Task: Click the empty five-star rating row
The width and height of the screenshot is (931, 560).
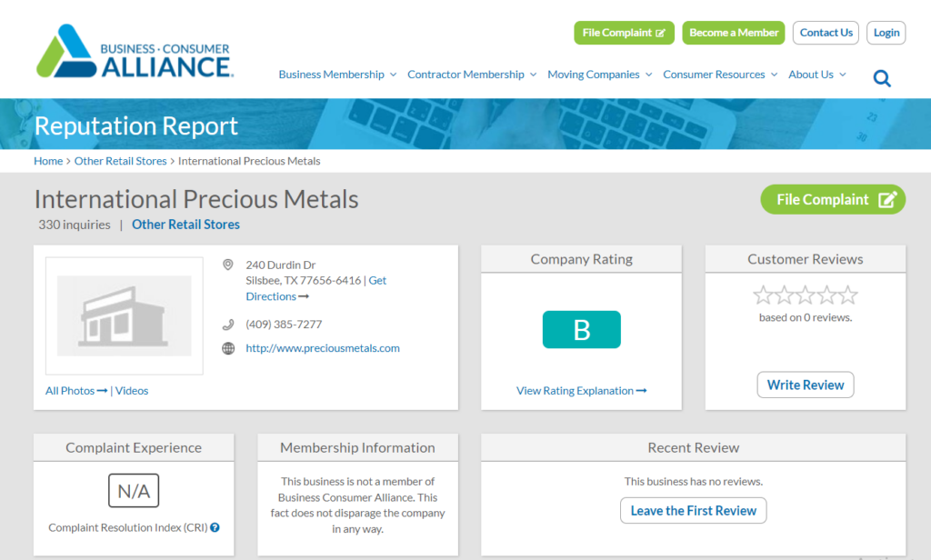Action: (x=806, y=295)
